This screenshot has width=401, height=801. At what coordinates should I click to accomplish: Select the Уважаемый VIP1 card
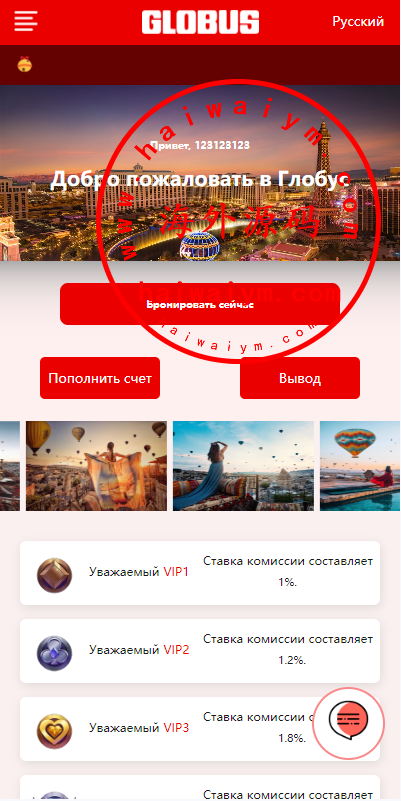pos(200,573)
